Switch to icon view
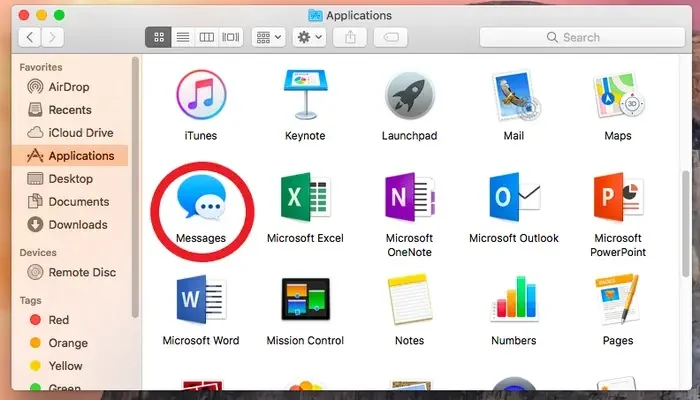 158,37
